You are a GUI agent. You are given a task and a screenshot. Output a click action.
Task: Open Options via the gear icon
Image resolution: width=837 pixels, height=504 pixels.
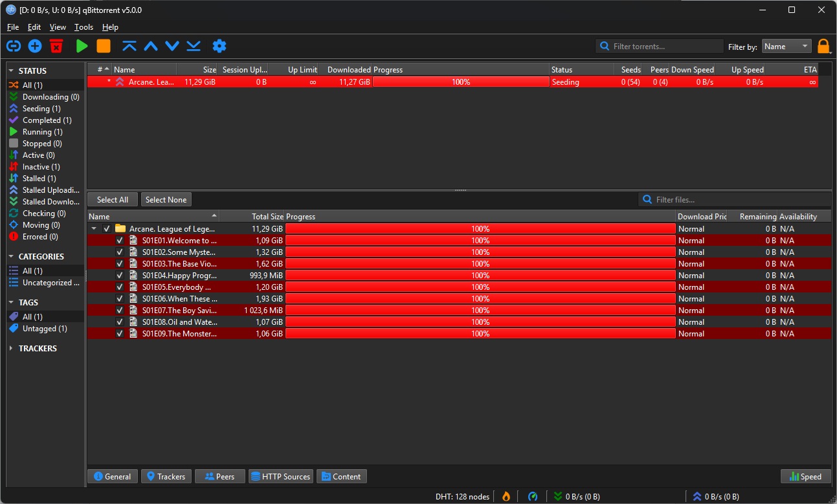[x=219, y=46]
